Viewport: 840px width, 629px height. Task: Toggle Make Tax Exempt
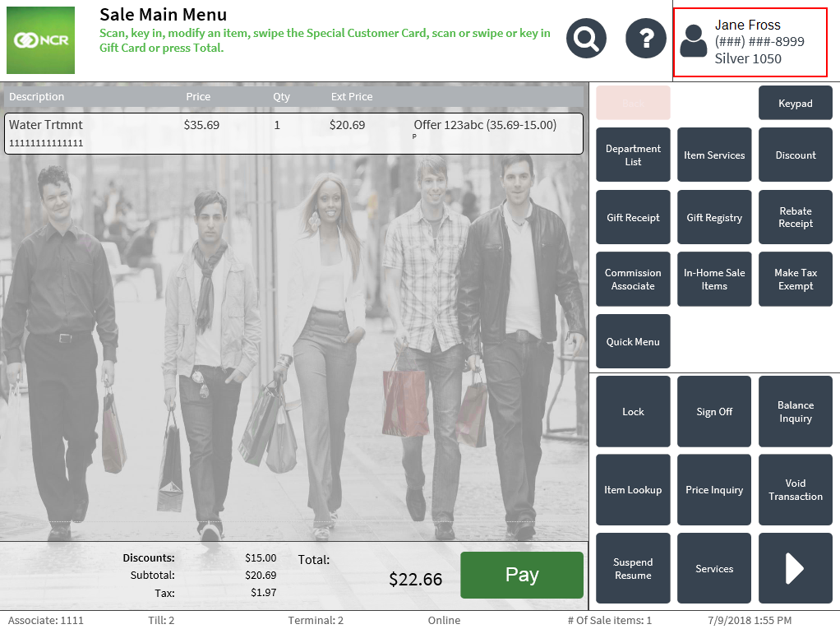coord(795,280)
